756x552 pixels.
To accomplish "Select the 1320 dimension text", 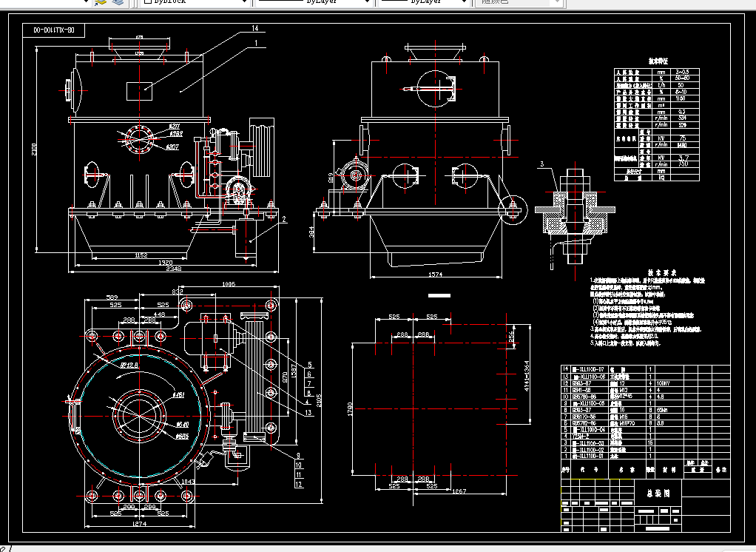I will click(166, 262).
